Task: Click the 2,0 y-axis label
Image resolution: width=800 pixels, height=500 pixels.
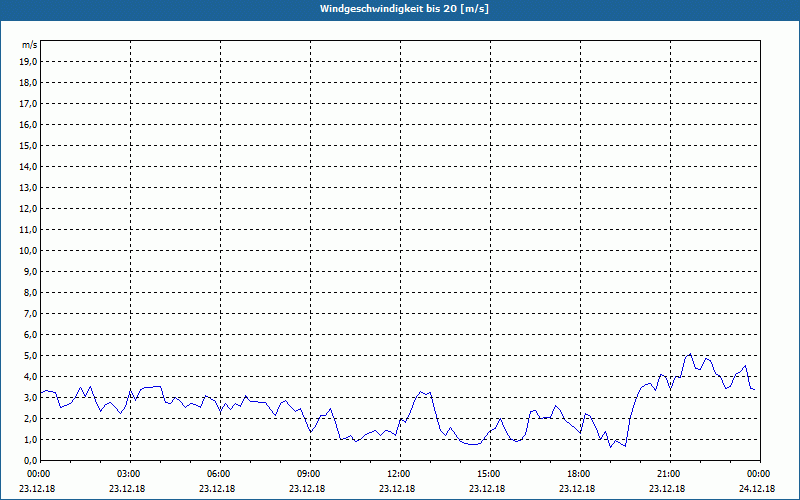Action: point(30,418)
